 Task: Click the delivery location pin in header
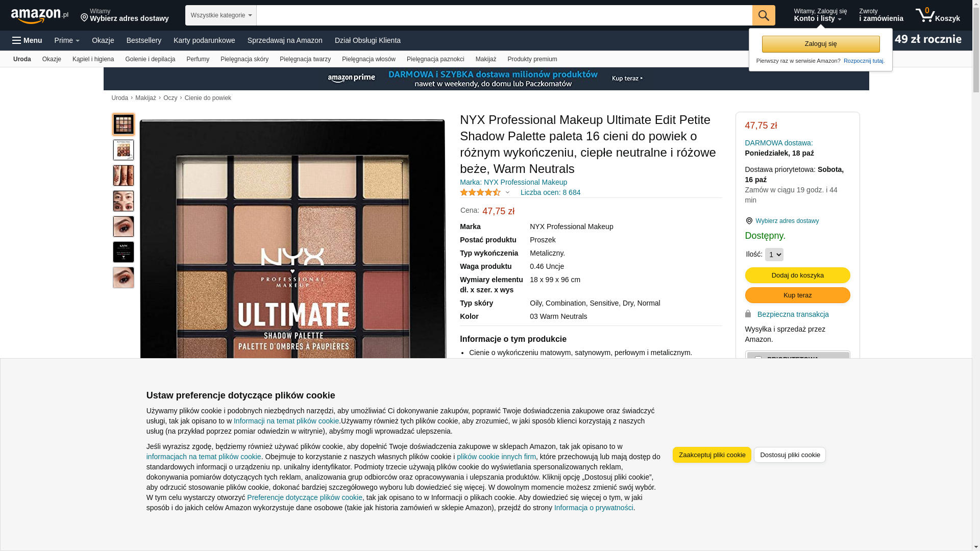(x=84, y=18)
